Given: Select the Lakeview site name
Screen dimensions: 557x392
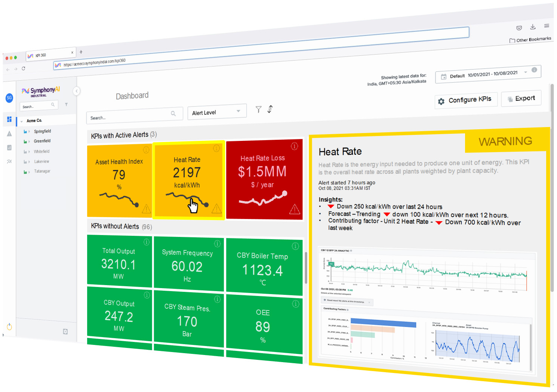Looking at the screenshot, I should [41, 162].
